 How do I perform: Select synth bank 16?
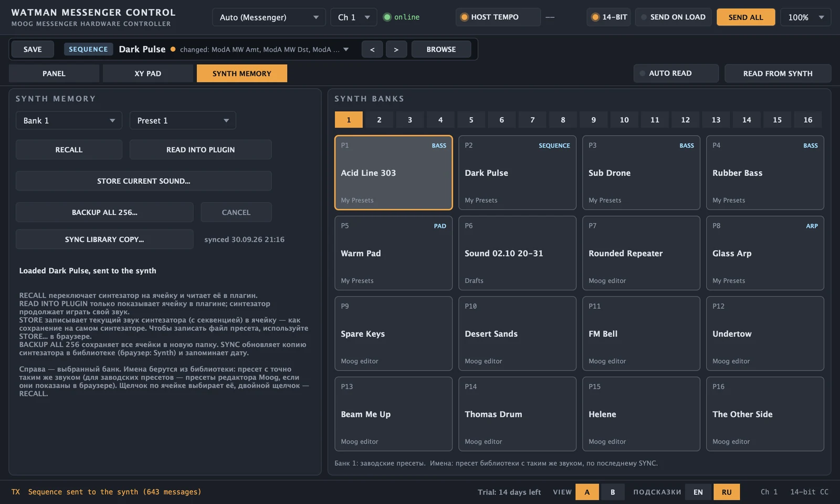(808, 120)
